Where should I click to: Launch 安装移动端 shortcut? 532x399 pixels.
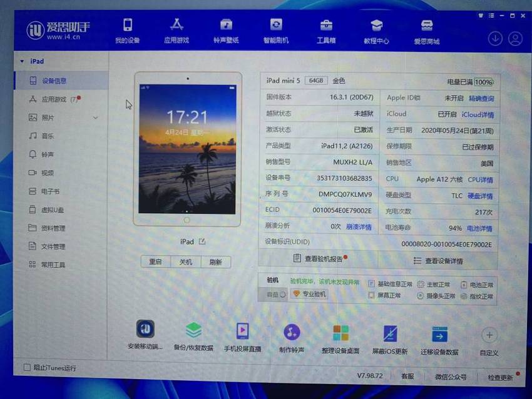[x=145, y=334]
